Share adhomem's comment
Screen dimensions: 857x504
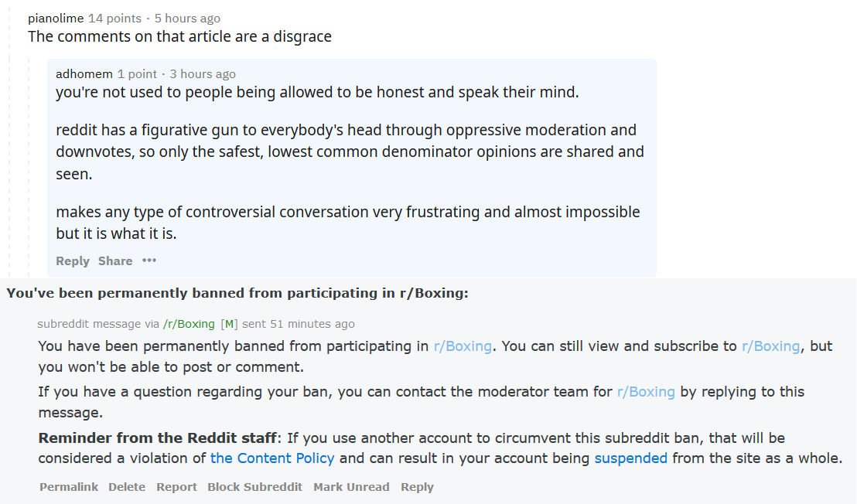[x=114, y=261]
